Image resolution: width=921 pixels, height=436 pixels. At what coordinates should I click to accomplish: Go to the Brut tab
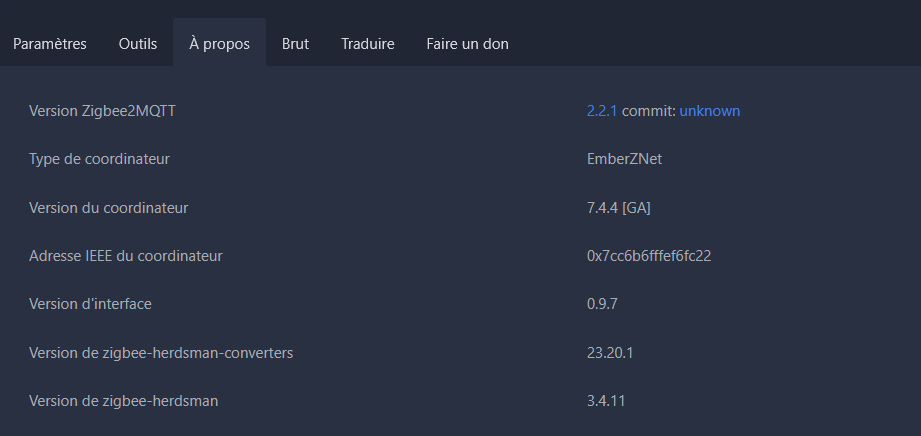pos(295,44)
